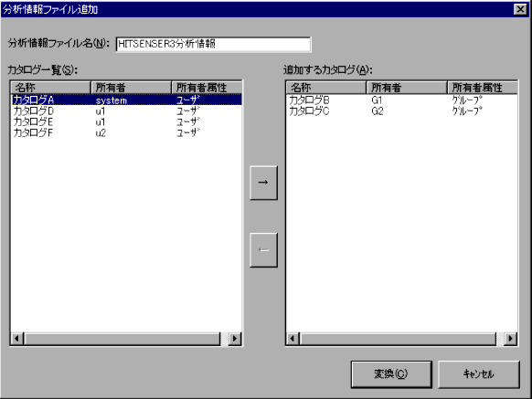The height and width of the screenshot is (399, 532).
Task: Sort added catalogs by 所有者 header
Action: (x=407, y=88)
